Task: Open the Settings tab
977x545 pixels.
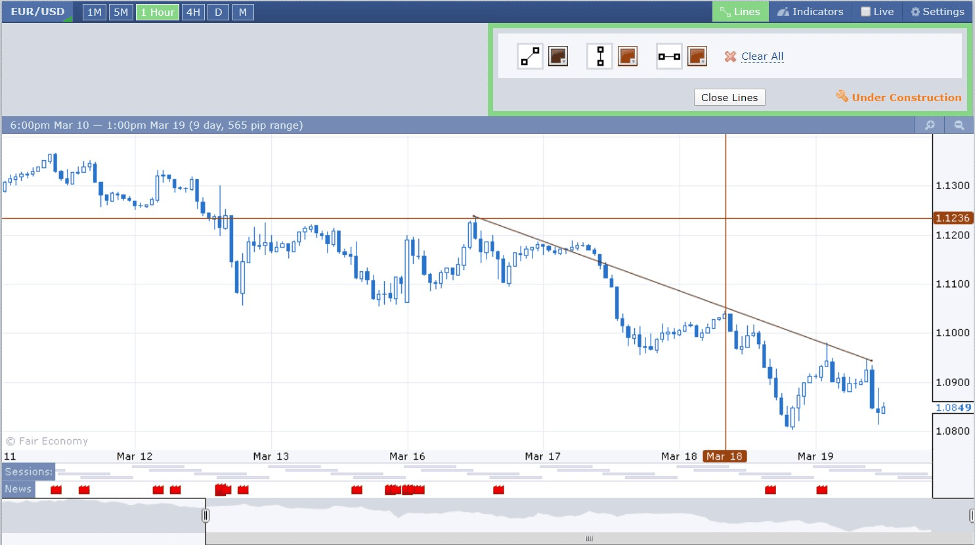Action: [x=936, y=12]
